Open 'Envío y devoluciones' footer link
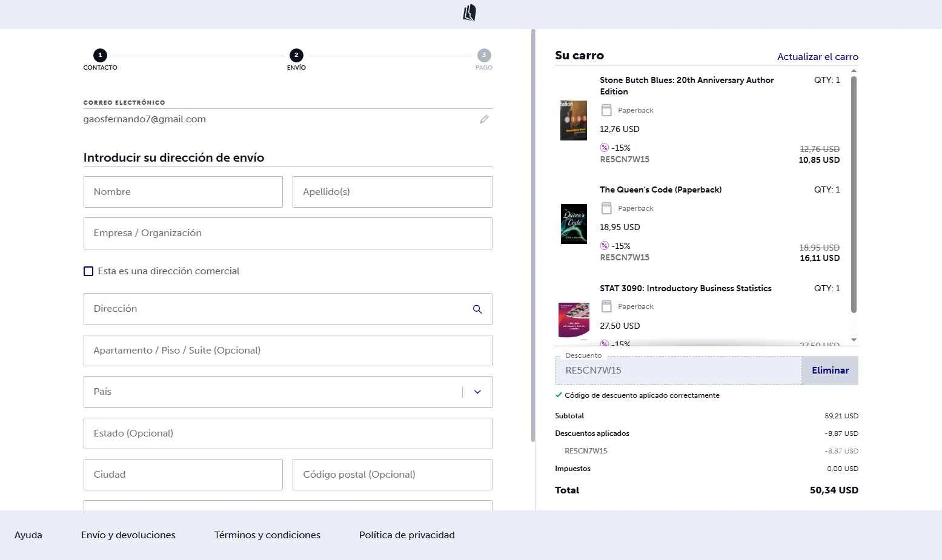The height and width of the screenshot is (560, 942). tap(128, 535)
